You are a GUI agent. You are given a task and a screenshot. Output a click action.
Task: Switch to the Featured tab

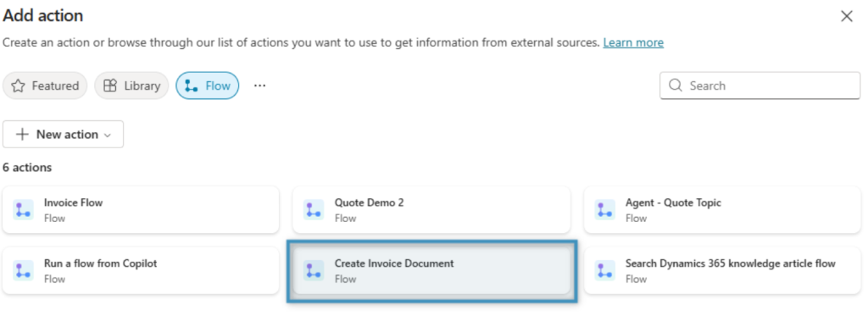(45, 86)
